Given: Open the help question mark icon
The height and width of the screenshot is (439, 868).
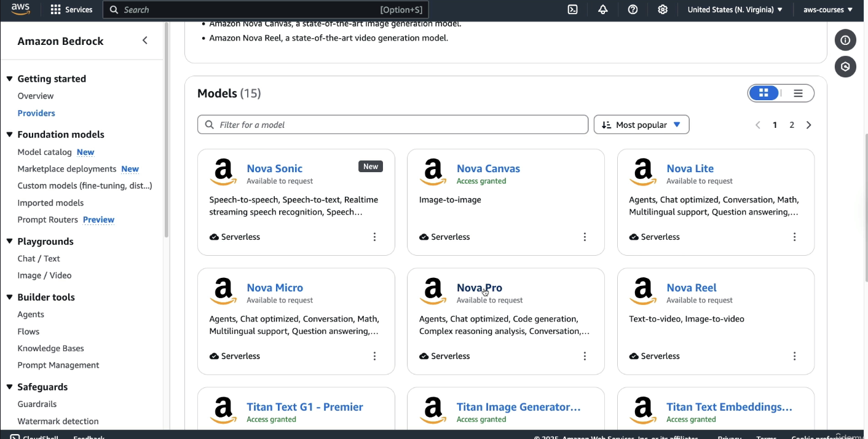Looking at the screenshot, I should (633, 10).
